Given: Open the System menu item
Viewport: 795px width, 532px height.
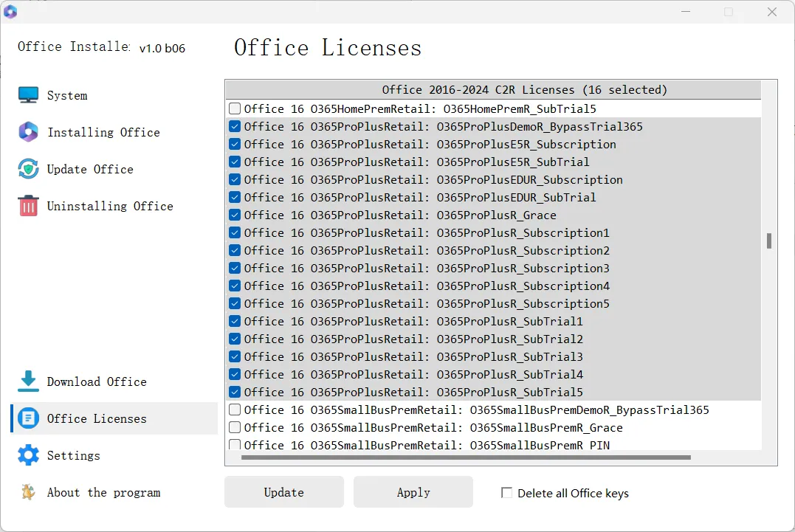Looking at the screenshot, I should point(67,96).
